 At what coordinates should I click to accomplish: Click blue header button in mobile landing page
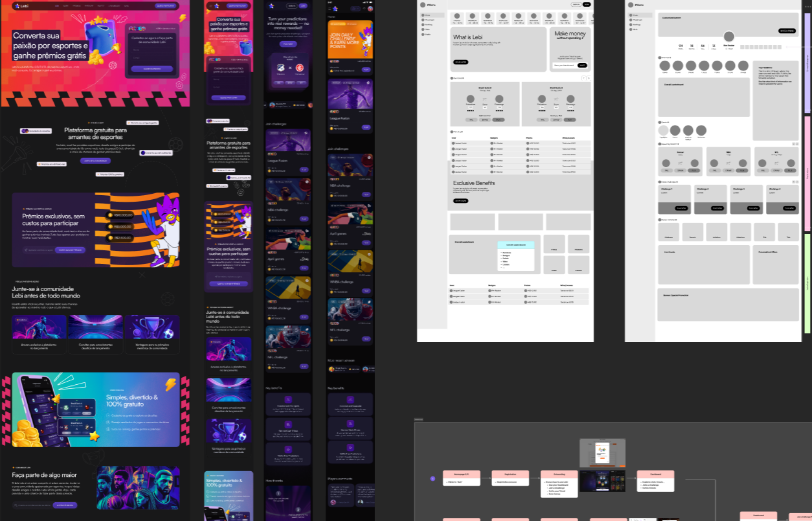point(237,6)
